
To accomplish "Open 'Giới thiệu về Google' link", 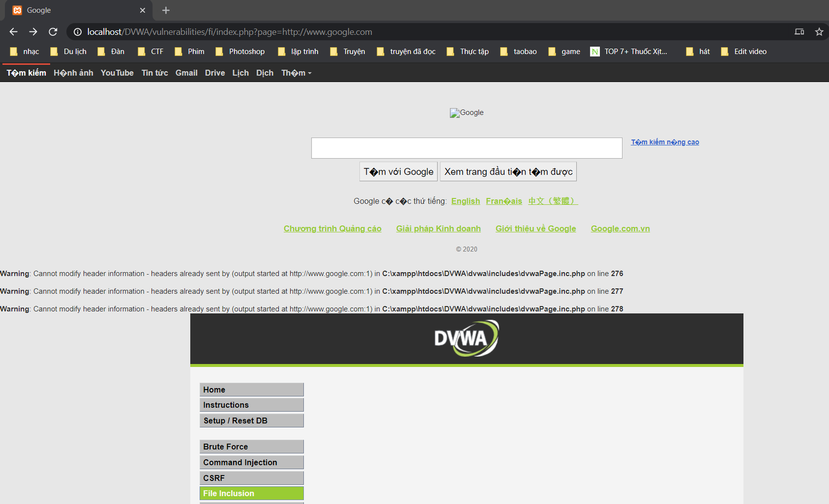I will coord(536,228).
